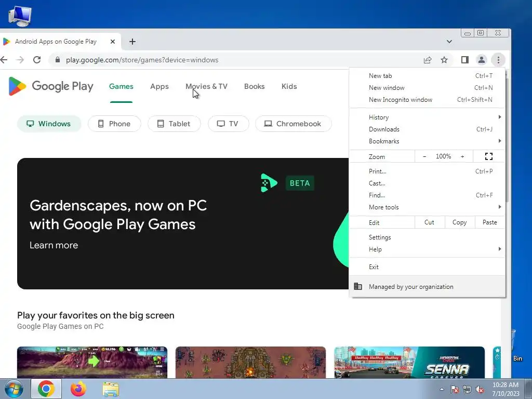
Task: Click the muted volume tray icon
Action: [x=480, y=390]
